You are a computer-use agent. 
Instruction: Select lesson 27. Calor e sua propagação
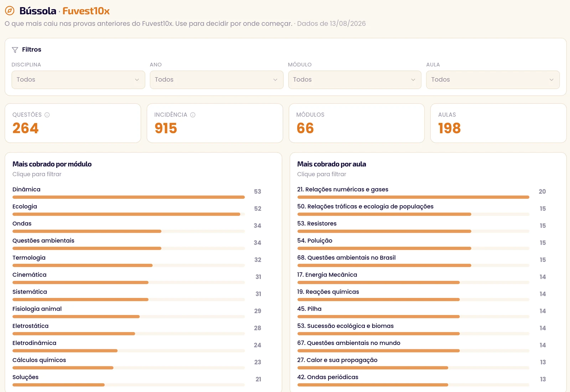tap(422, 363)
